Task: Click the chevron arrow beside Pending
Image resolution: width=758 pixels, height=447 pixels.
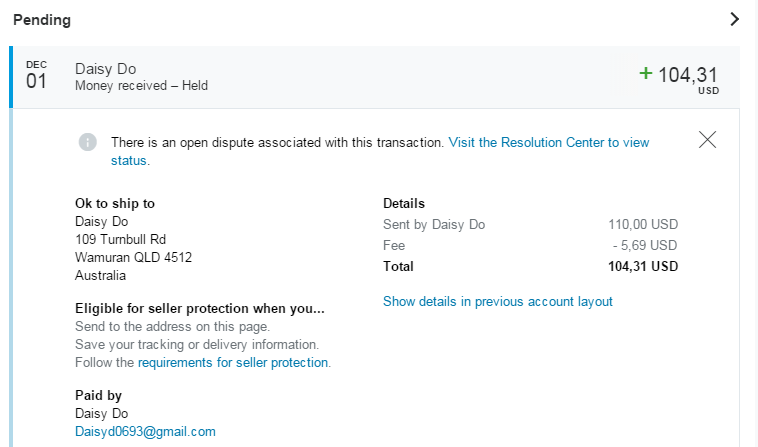Action: click(x=734, y=19)
